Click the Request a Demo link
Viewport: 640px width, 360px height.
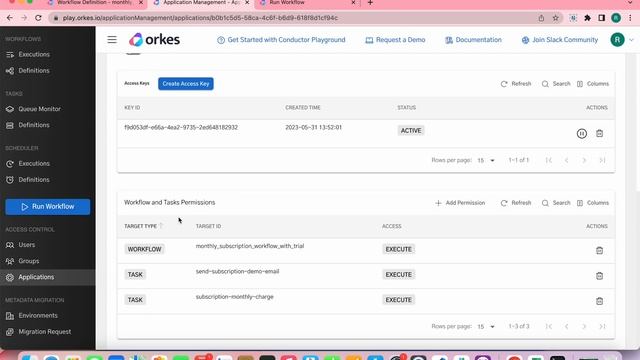(x=395, y=40)
